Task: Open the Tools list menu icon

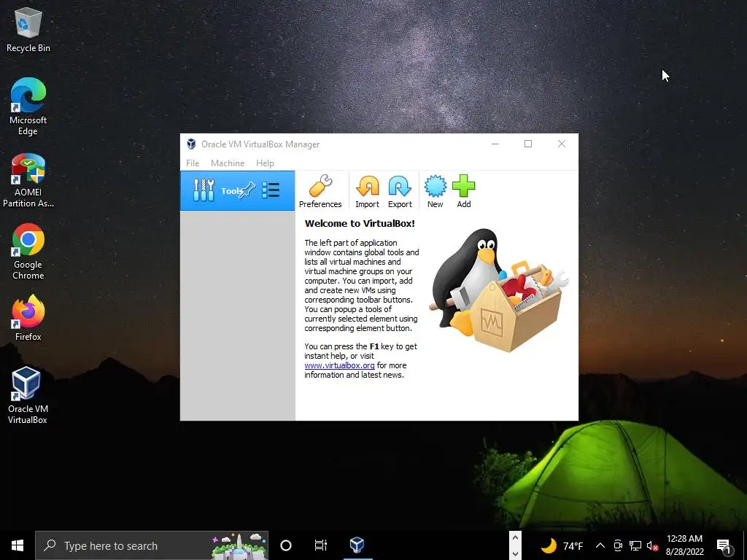Action: 271,190
